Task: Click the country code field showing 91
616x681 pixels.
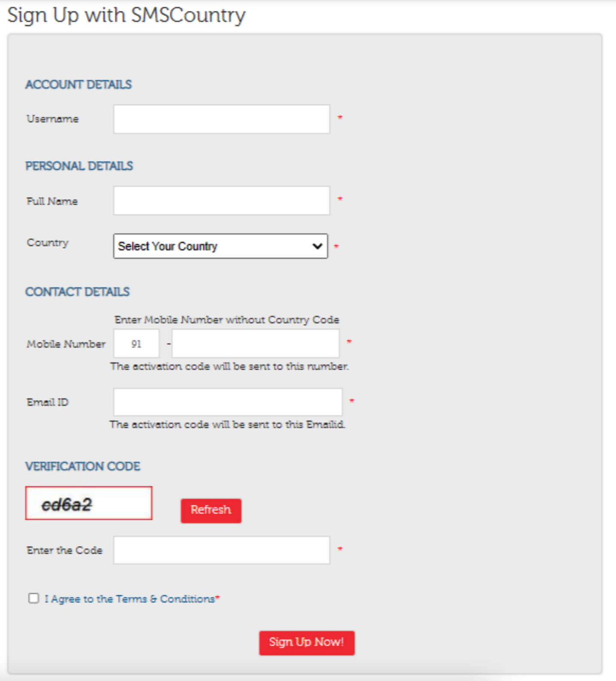Action: tap(136, 344)
